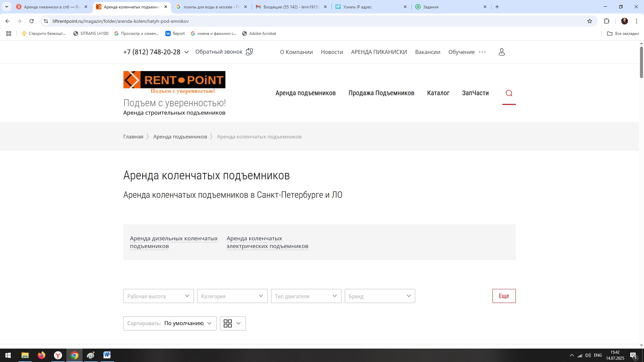Click ENG language indicator in taskbar

tap(598, 355)
